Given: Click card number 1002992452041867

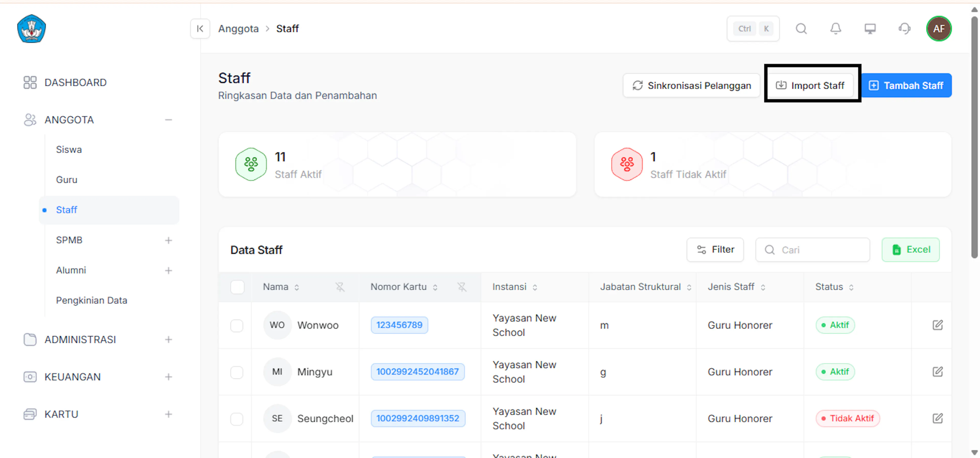Looking at the screenshot, I should [x=417, y=372].
